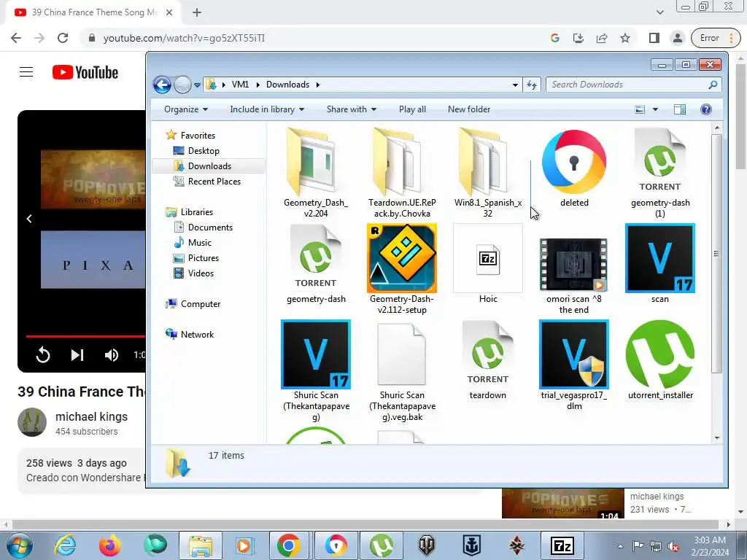Open Desktop in navigation pane
This screenshot has width=747, height=560.
tap(204, 150)
